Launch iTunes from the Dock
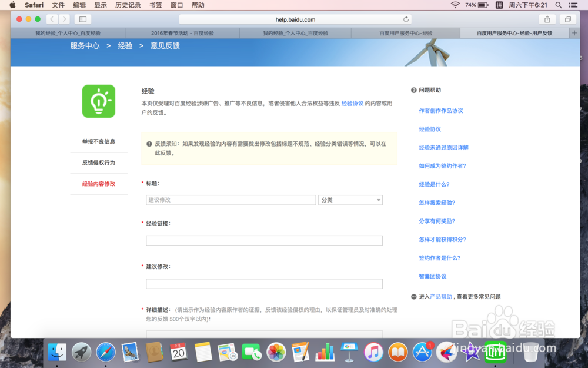 point(373,352)
